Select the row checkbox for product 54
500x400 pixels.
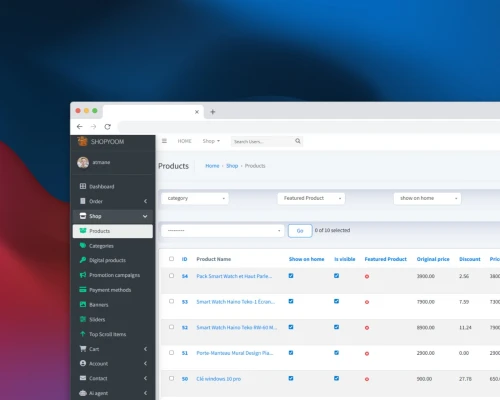coord(171,276)
